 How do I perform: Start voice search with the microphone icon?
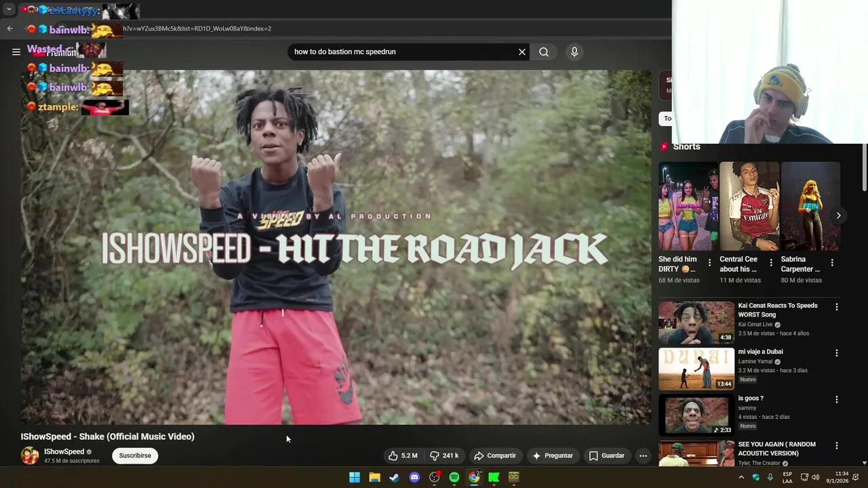pyautogui.click(x=574, y=52)
